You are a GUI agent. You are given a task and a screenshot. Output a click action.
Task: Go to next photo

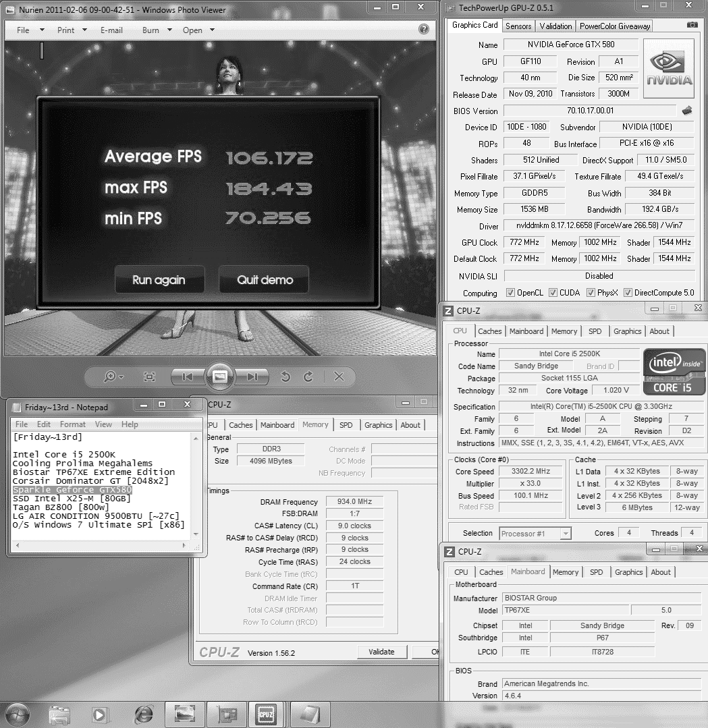click(x=252, y=376)
